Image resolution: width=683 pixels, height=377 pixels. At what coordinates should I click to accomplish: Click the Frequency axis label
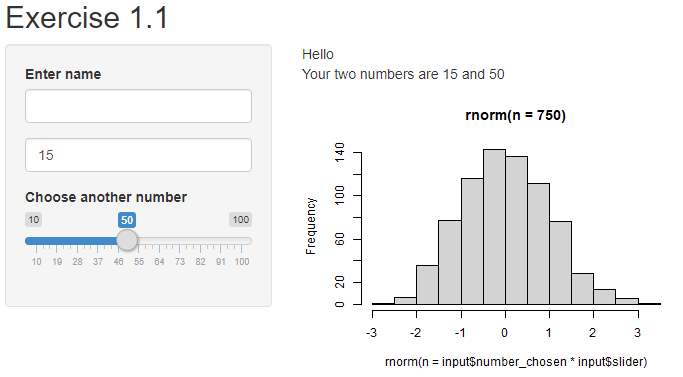pyautogui.click(x=311, y=226)
